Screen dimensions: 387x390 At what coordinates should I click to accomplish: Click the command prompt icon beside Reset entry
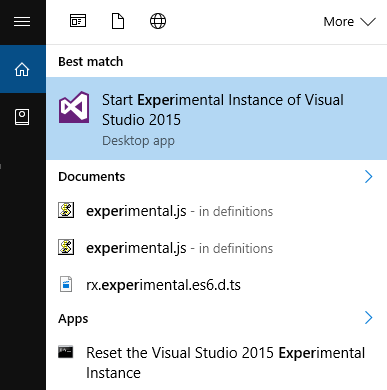[66, 352]
